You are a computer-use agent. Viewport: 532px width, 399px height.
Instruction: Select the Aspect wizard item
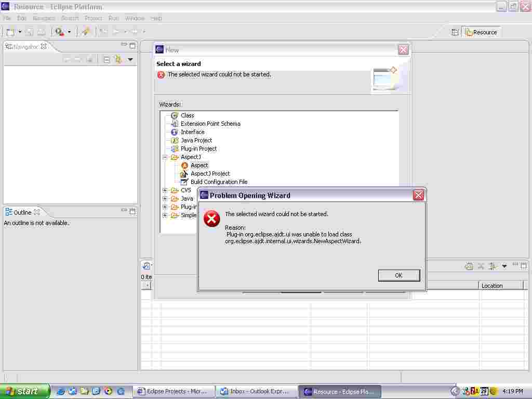tap(199, 165)
